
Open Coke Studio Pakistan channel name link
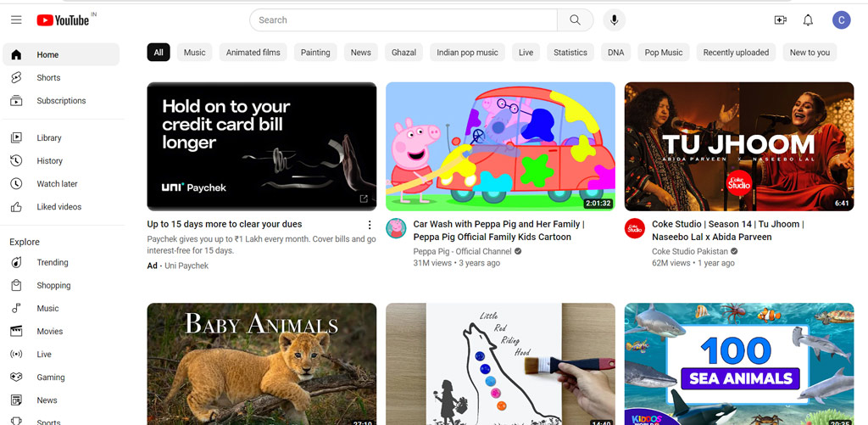[690, 251]
